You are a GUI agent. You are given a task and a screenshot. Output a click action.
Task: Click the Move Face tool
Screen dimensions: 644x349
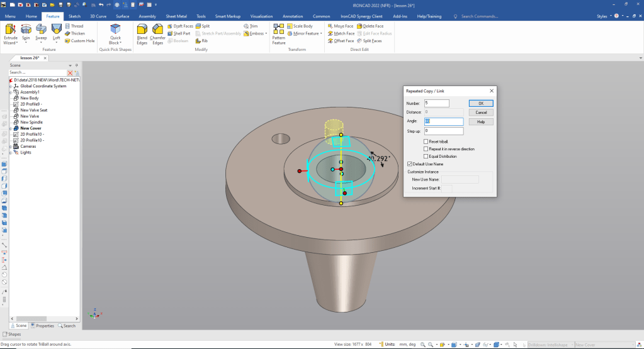tap(340, 26)
